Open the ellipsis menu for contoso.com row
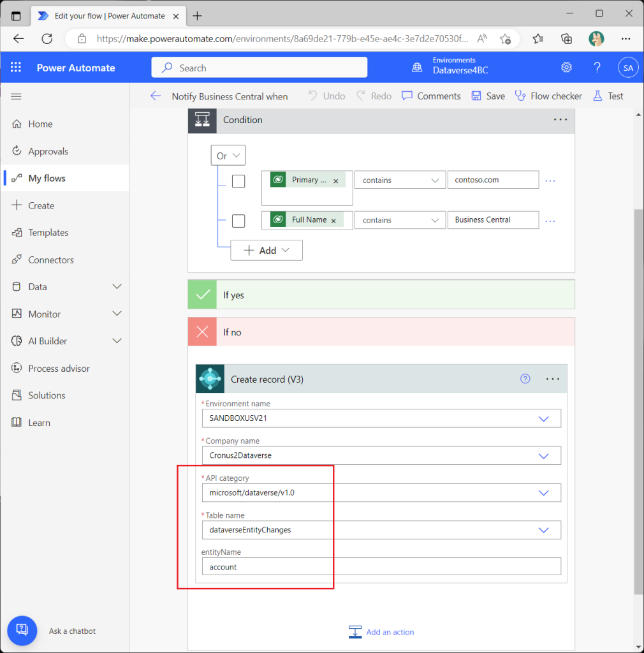The width and height of the screenshot is (644, 653). (550, 180)
